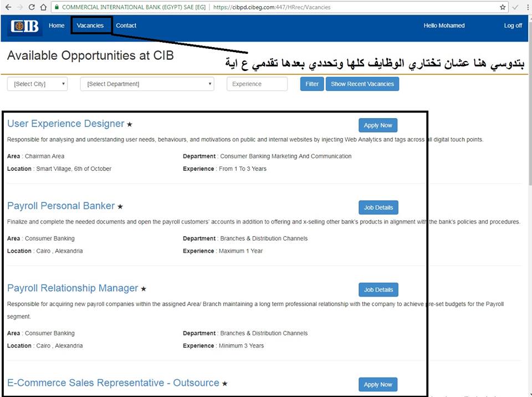Click the Available Opportunities at CIB heading
Image resolution: width=532 pixels, height=397 pixels.
pyautogui.click(x=90, y=55)
